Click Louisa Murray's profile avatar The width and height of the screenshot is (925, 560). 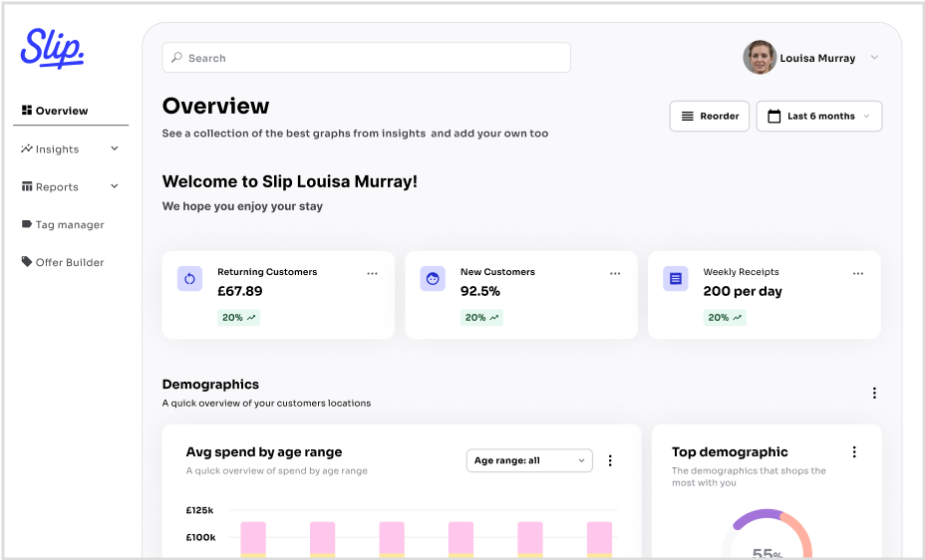pyautogui.click(x=760, y=58)
